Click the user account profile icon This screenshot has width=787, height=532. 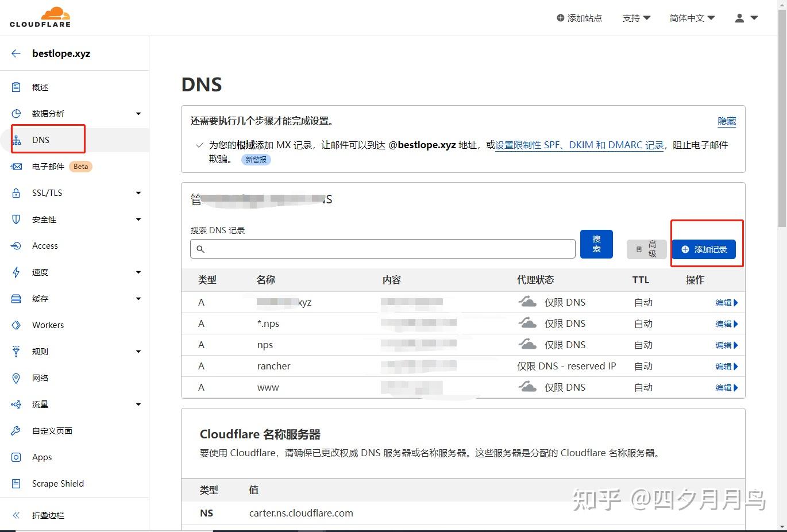click(x=739, y=18)
